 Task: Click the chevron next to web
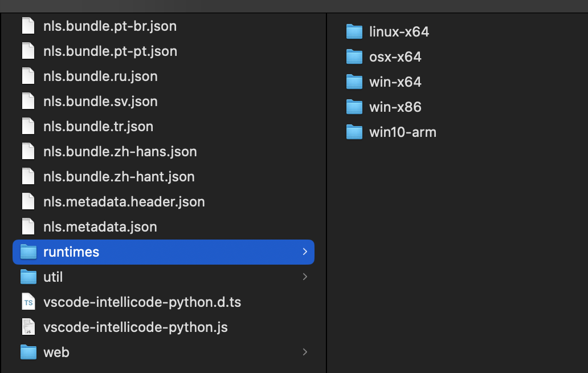305,352
